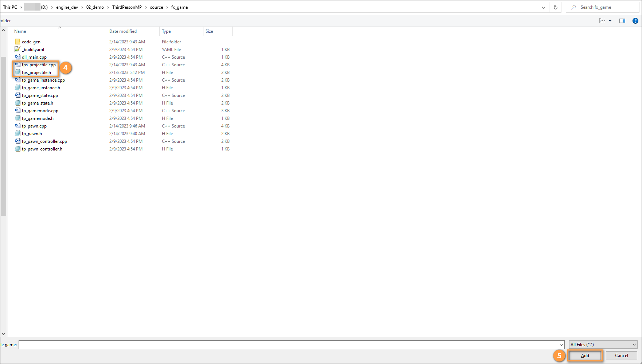Select the tp_pawn_controller.h file name

click(x=42, y=149)
